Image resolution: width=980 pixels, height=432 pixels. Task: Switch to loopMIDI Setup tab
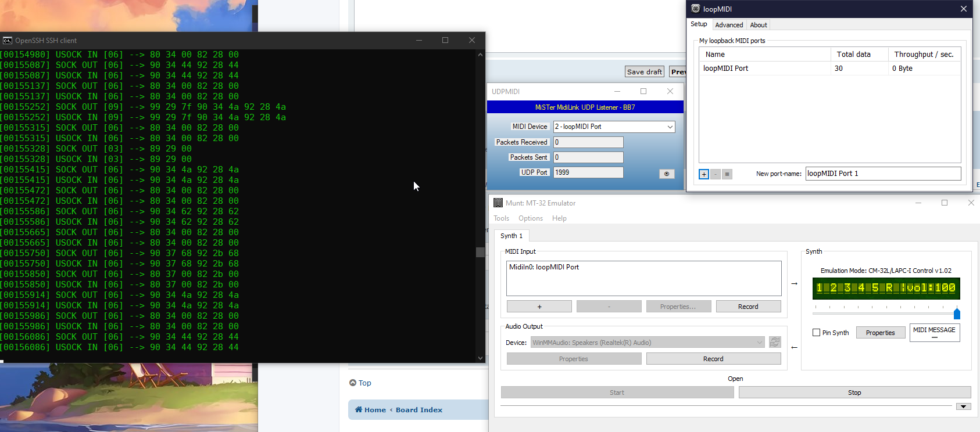pyautogui.click(x=699, y=24)
